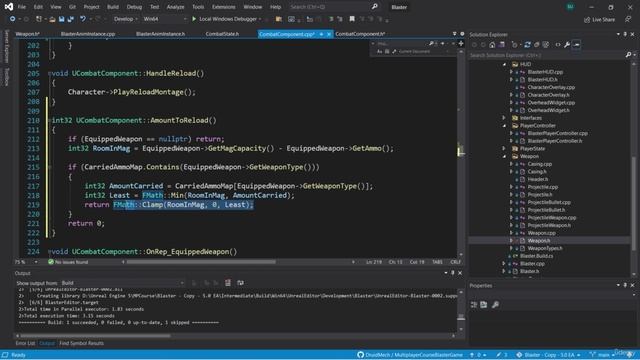640x360 pixels.
Task: Click the Undo toolbar arrow
Action: (82, 19)
